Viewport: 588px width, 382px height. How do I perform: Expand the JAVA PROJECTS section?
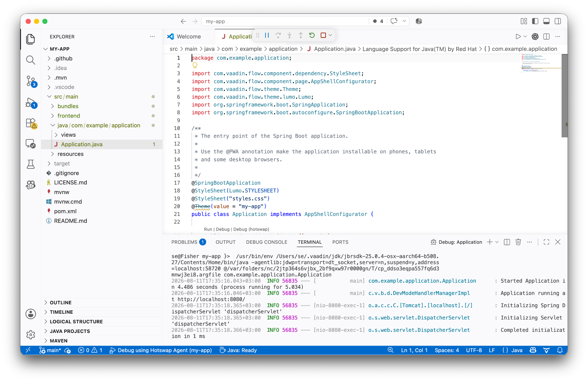[x=102, y=331]
